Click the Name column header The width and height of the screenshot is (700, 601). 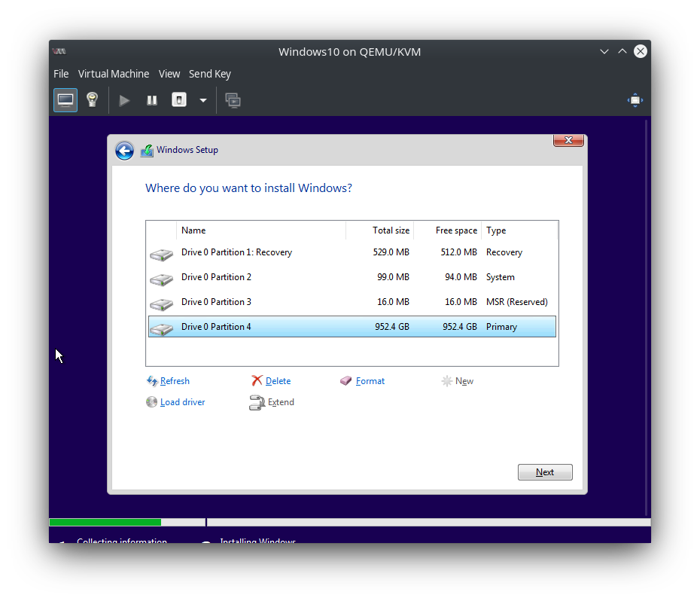261,230
